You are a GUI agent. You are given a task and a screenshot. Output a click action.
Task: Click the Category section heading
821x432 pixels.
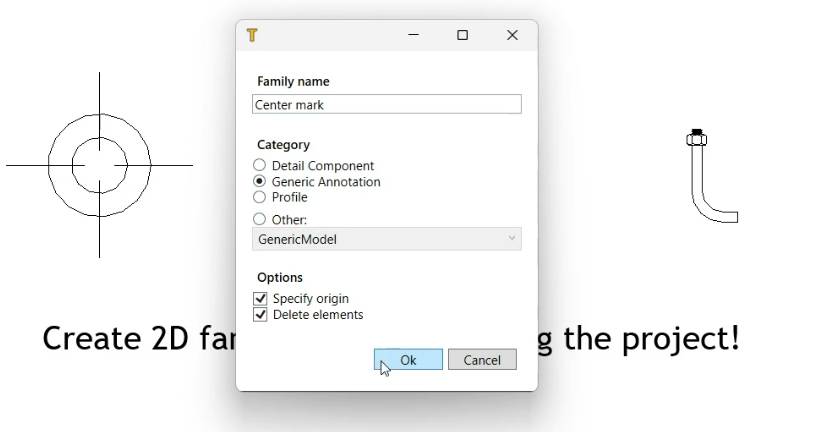click(x=283, y=145)
